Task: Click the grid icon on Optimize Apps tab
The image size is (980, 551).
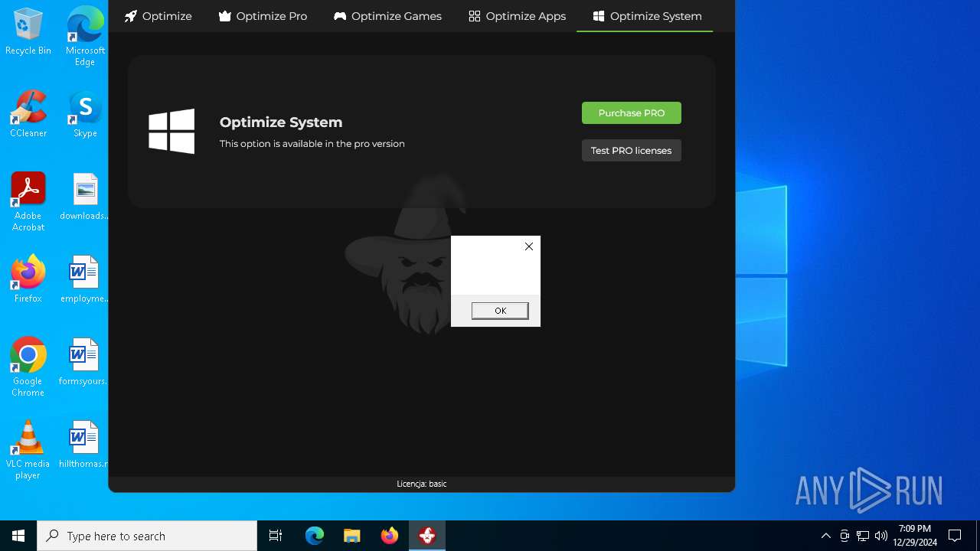Action: tap(475, 16)
